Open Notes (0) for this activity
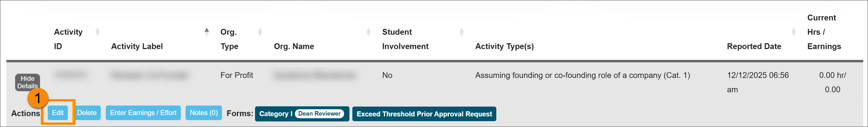Image resolution: width=868 pixels, height=127 pixels. click(204, 113)
